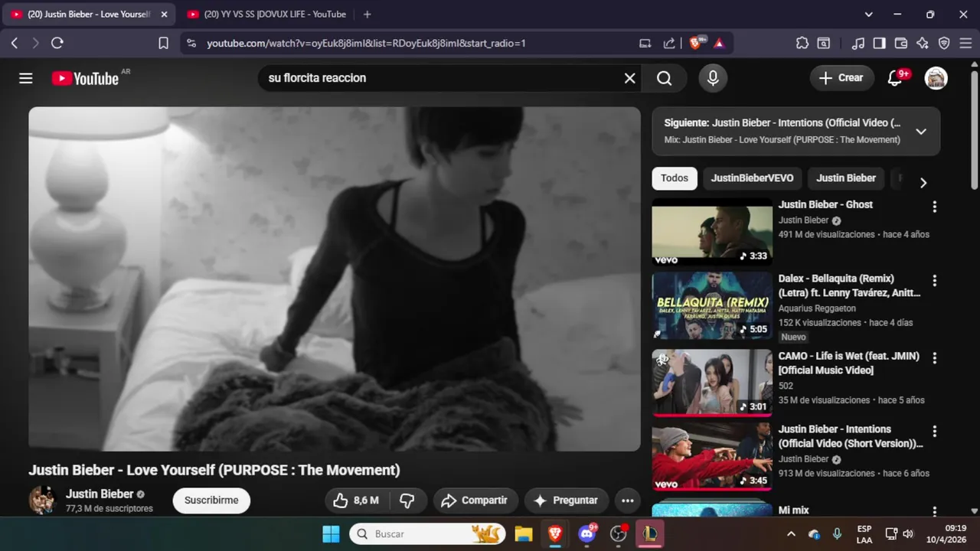Select the Todos filter chip

[675, 178]
